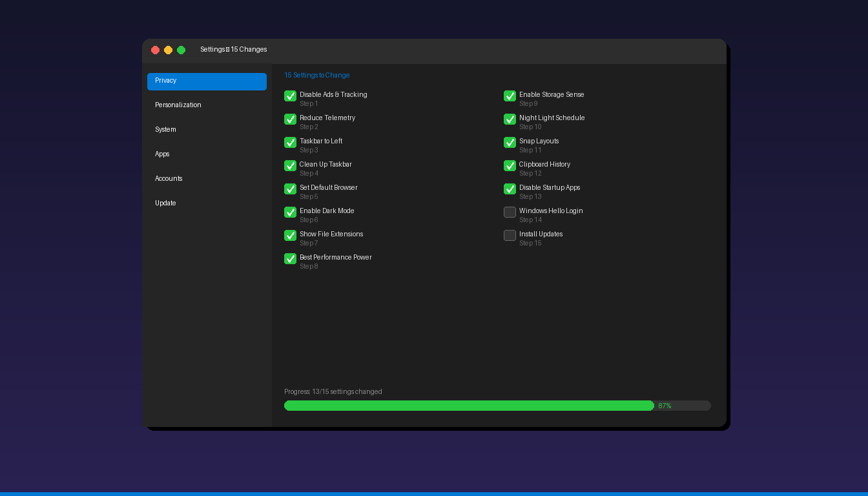868x496 pixels.
Task: Uncheck the Snap Layouts checkbox
Action: click(510, 142)
